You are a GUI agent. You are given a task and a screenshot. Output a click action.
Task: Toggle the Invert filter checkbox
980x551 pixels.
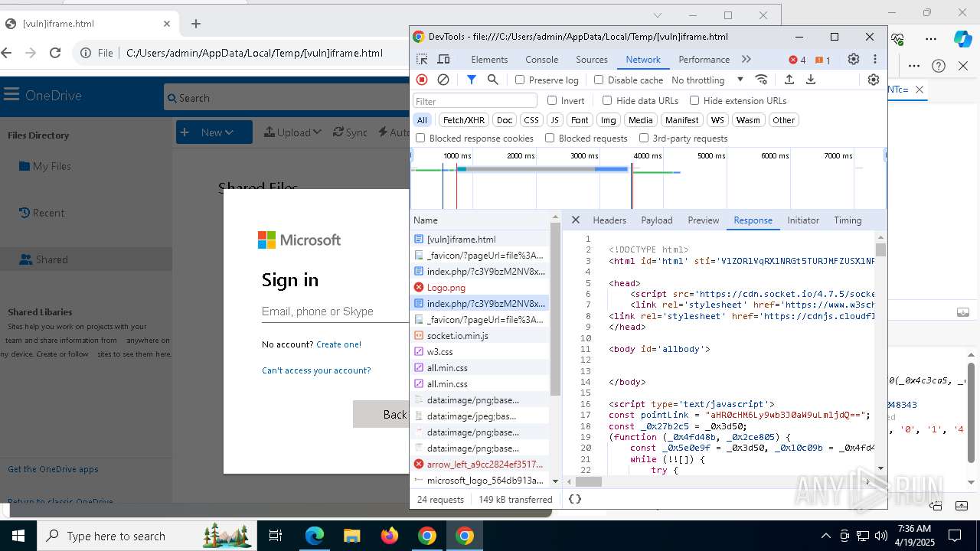click(552, 100)
